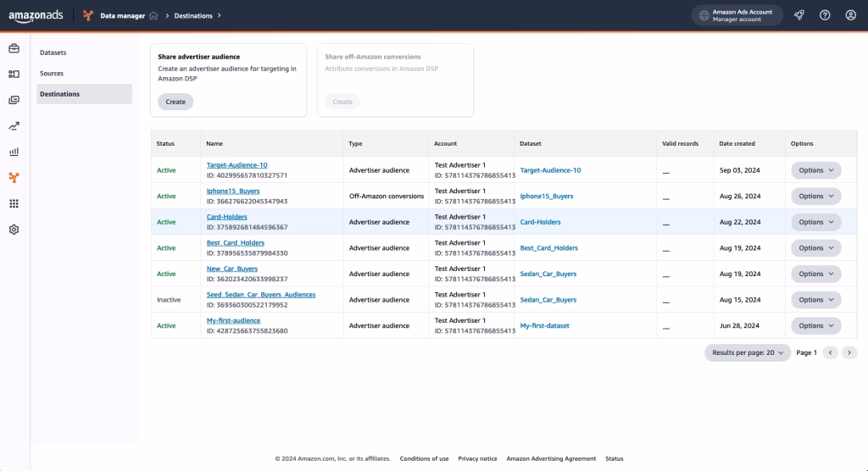Open Amazon Advertising Agreement footer link
This screenshot has height=471, width=868.
(x=551, y=459)
